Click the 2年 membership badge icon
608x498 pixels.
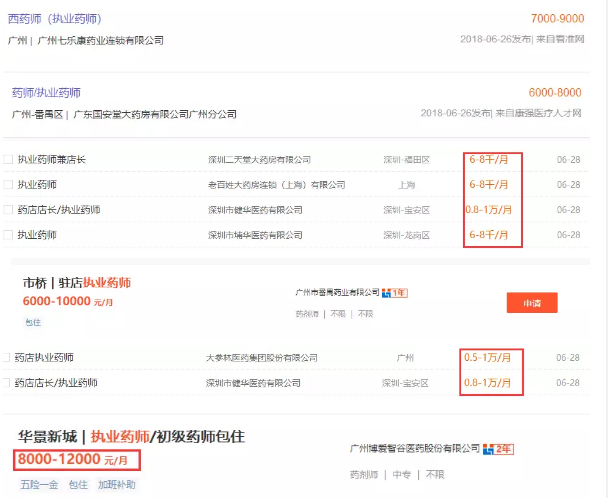pos(498,449)
